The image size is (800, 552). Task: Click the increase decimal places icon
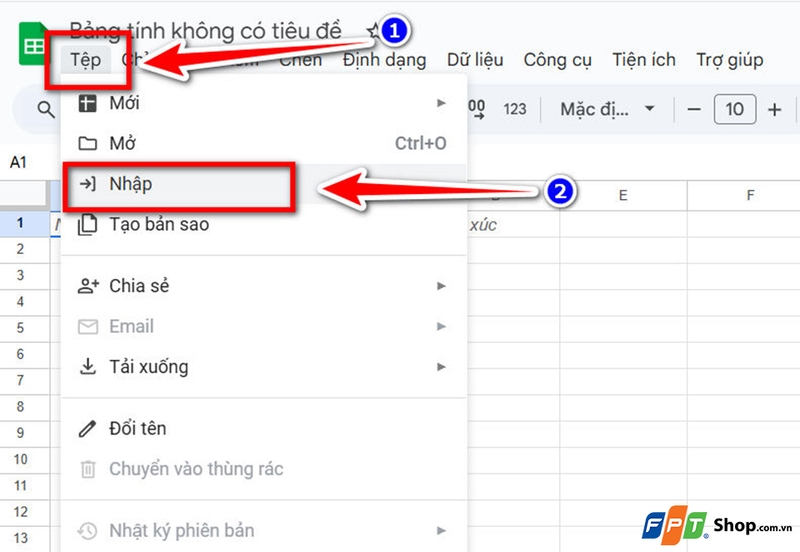pyautogui.click(x=477, y=109)
